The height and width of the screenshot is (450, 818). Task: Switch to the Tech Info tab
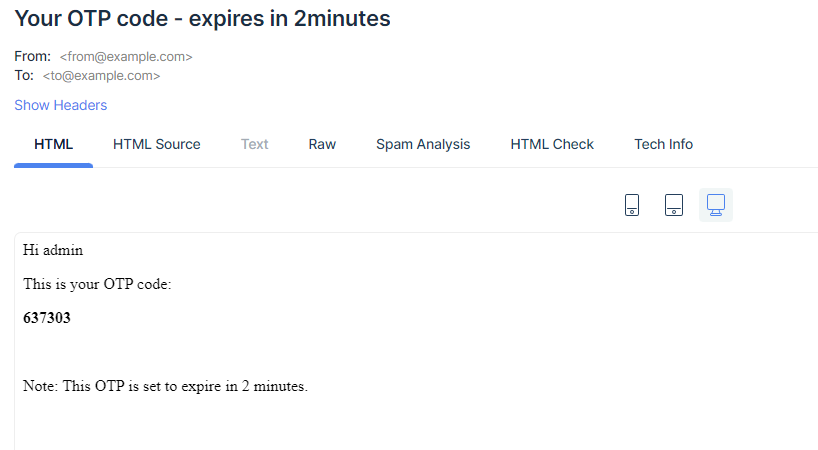click(663, 144)
